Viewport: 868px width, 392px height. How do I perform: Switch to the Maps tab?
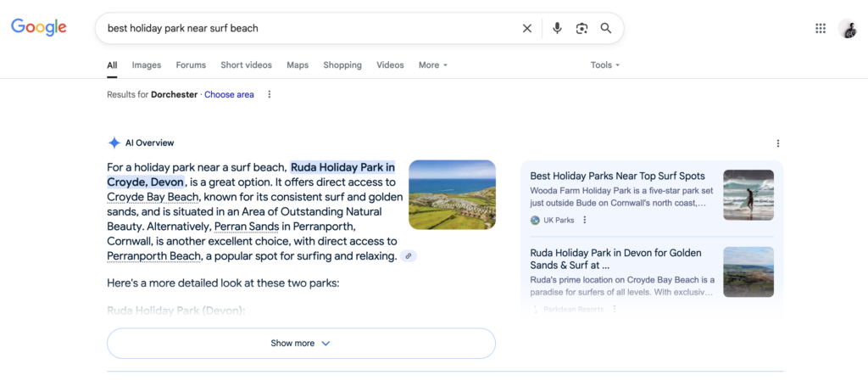pos(298,64)
